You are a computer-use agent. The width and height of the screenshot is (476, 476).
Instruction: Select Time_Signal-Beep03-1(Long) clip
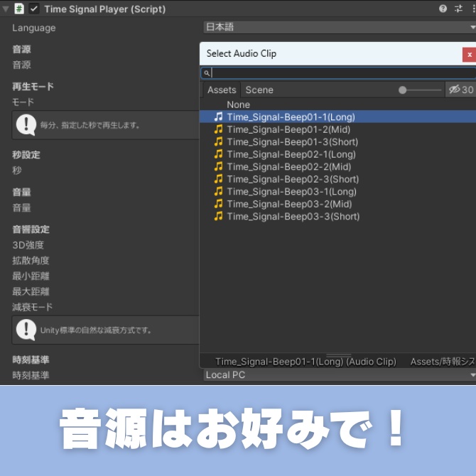[337, 192]
